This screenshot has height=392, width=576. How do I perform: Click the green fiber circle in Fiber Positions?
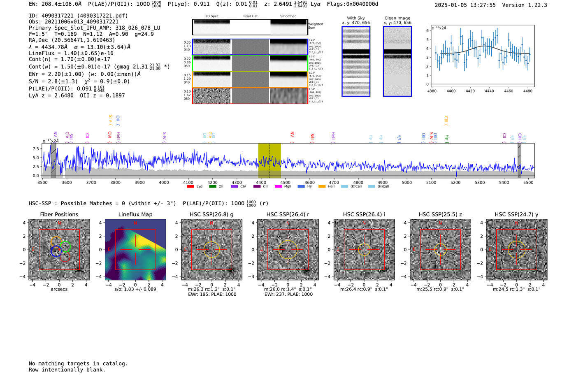(x=65, y=247)
